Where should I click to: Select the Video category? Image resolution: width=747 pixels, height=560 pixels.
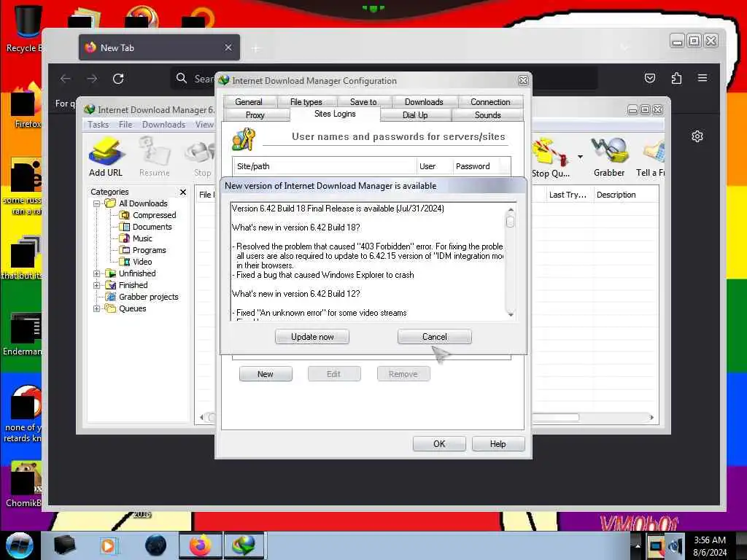142,262
